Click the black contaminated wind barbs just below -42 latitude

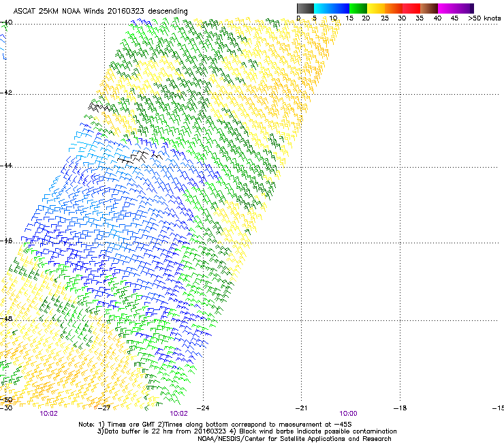[99, 107]
